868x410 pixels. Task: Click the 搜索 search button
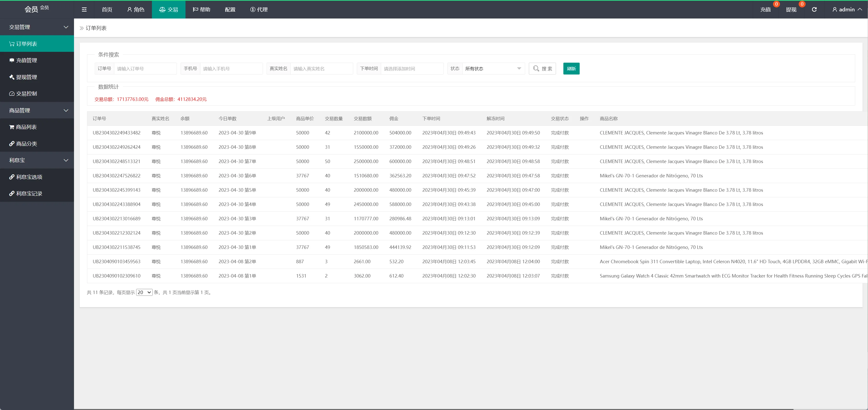coord(542,69)
